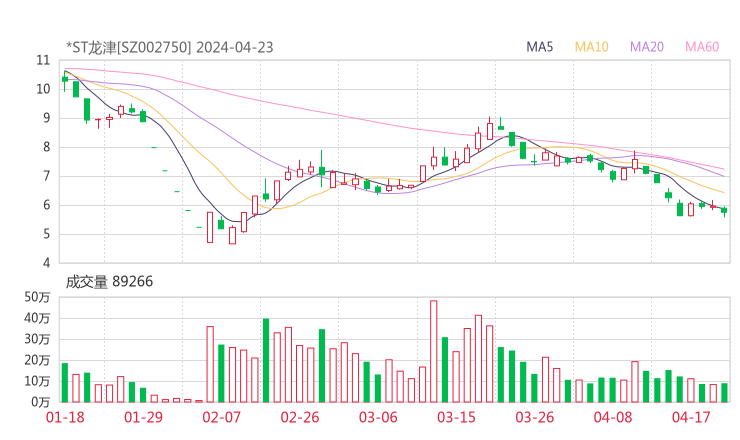This screenshot has width=740, height=440.
Task: Click the 03-15 date axis label
Action: 456,417
